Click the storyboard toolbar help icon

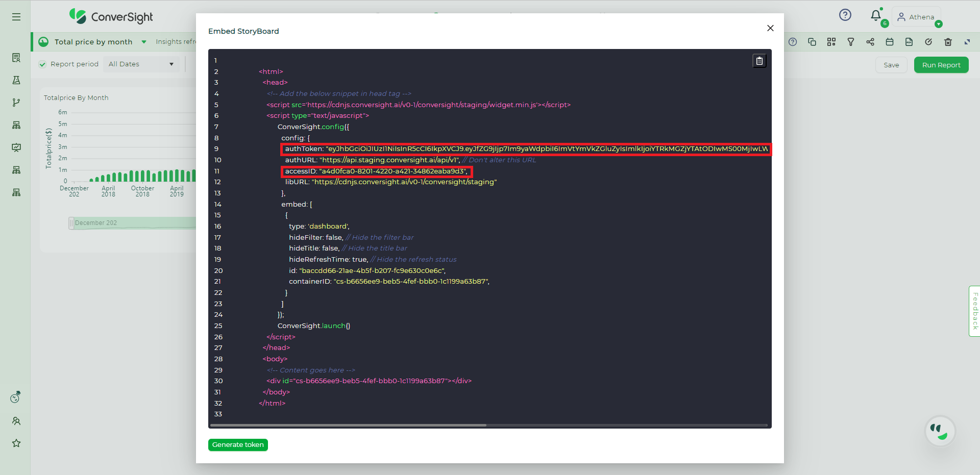tap(793, 42)
